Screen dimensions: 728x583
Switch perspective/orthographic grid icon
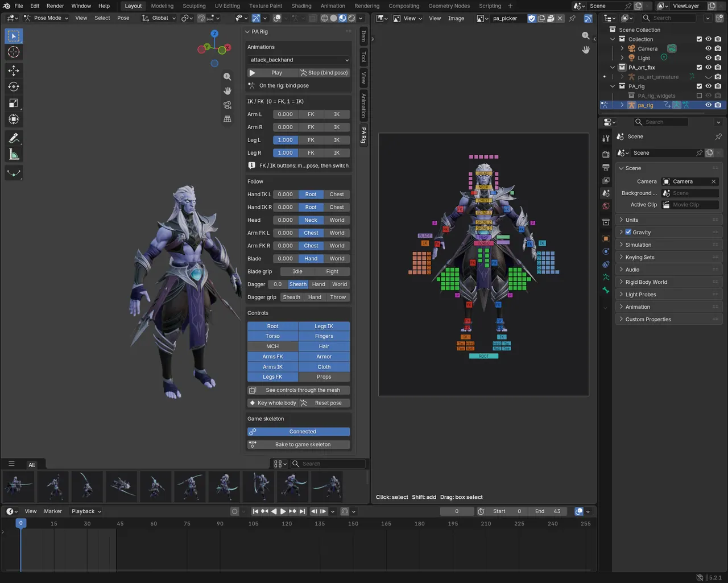[x=227, y=119]
